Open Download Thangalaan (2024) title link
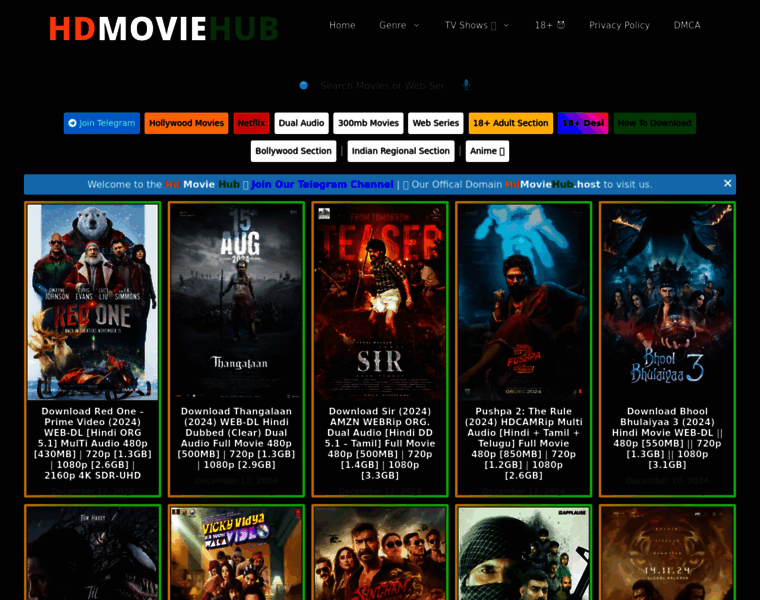This screenshot has width=760, height=600. pyautogui.click(x=236, y=438)
